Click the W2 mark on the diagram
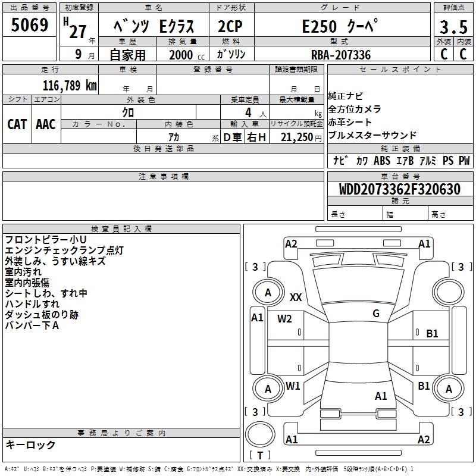 (284, 318)
